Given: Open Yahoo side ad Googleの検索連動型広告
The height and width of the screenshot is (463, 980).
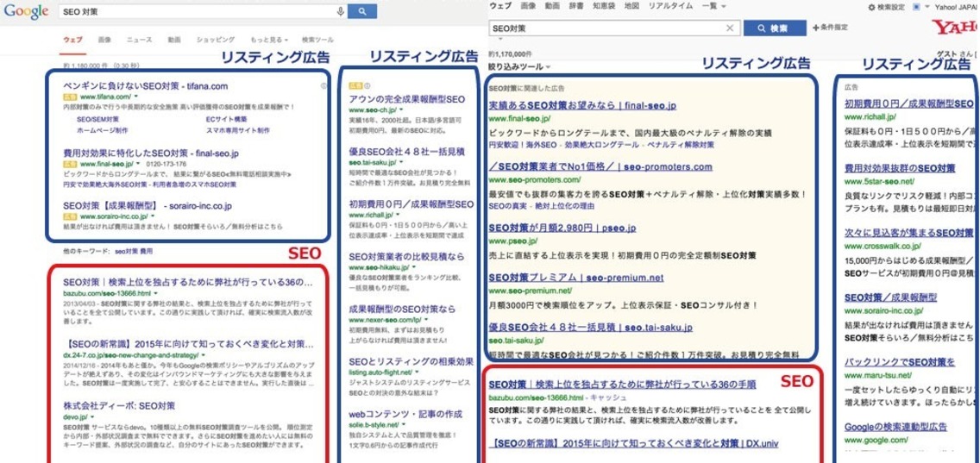Looking at the screenshot, I should 895,427.
